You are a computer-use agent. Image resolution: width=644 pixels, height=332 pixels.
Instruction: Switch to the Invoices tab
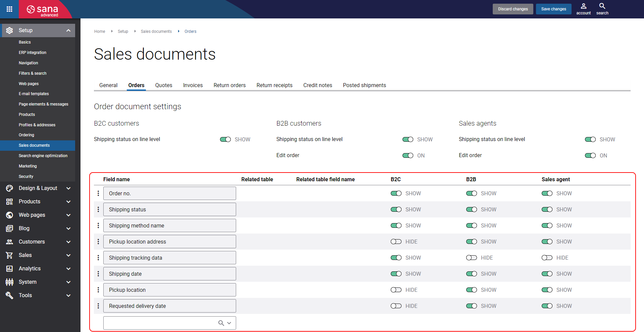point(193,85)
